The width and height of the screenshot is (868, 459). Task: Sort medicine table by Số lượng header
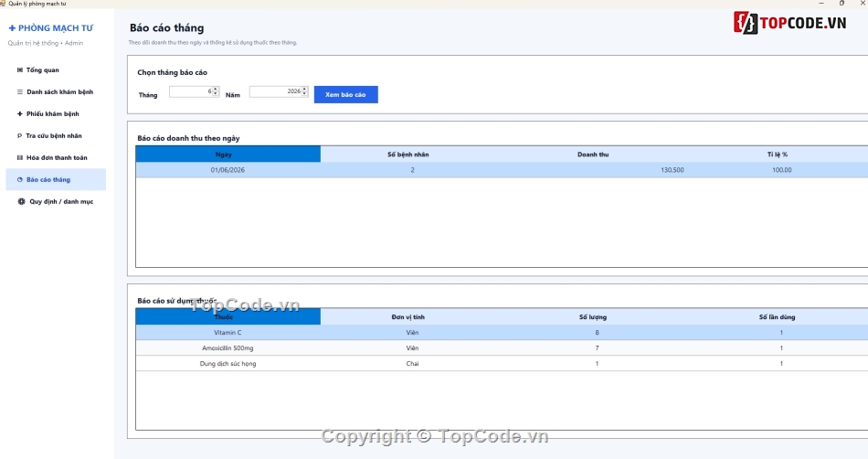point(593,317)
